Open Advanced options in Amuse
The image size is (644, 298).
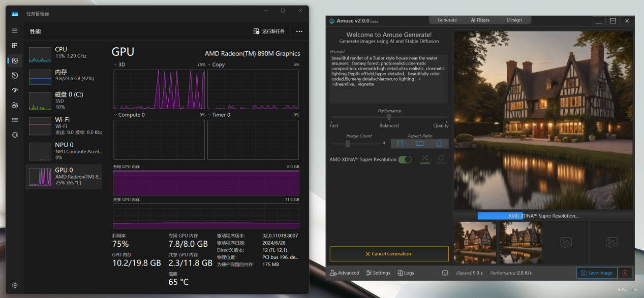pyautogui.click(x=345, y=273)
